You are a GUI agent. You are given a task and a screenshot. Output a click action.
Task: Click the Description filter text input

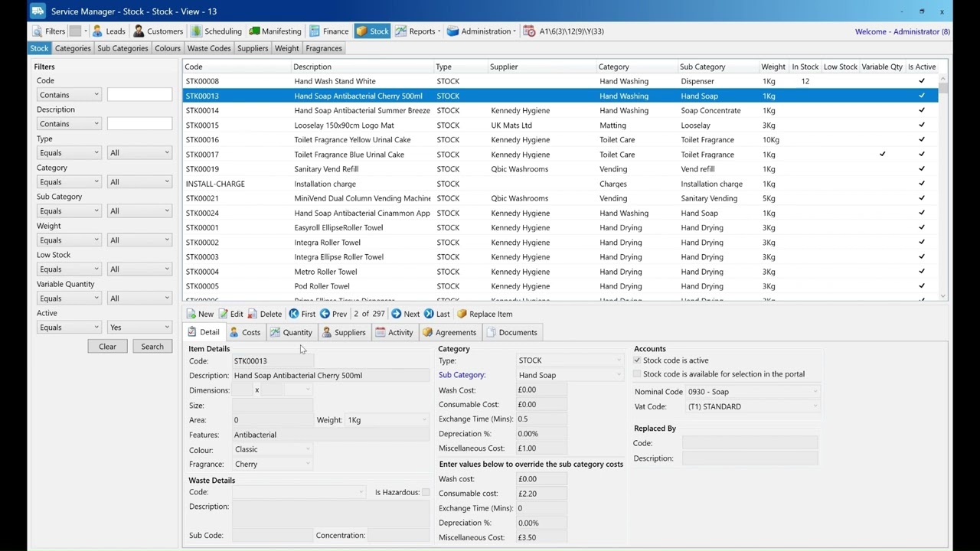139,124
